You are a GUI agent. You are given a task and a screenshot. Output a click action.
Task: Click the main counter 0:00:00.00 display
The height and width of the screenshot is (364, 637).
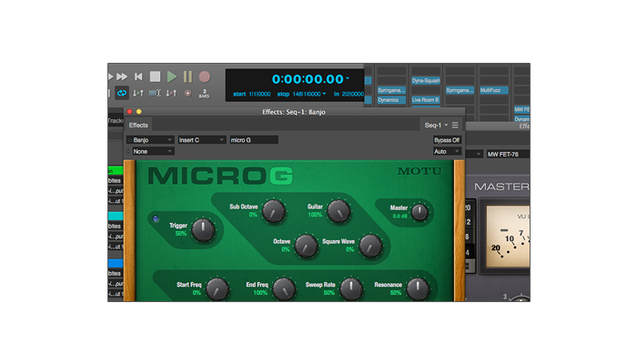click(x=308, y=79)
